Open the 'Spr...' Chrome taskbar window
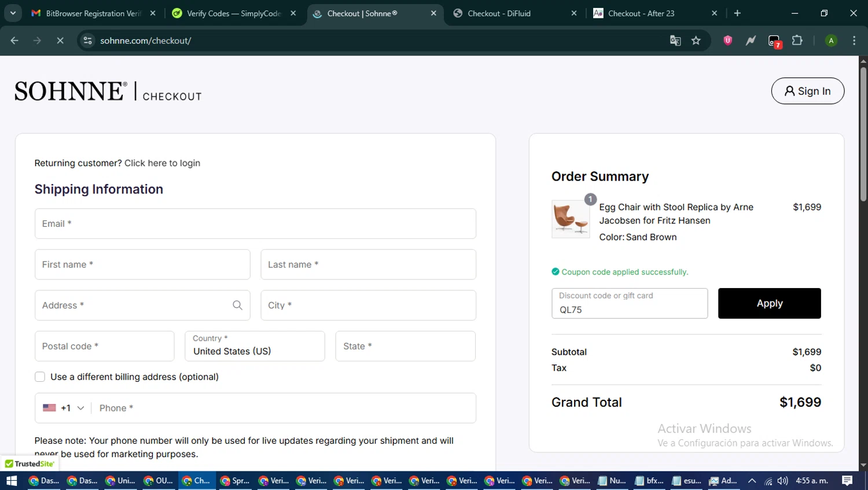 coord(235,481)
